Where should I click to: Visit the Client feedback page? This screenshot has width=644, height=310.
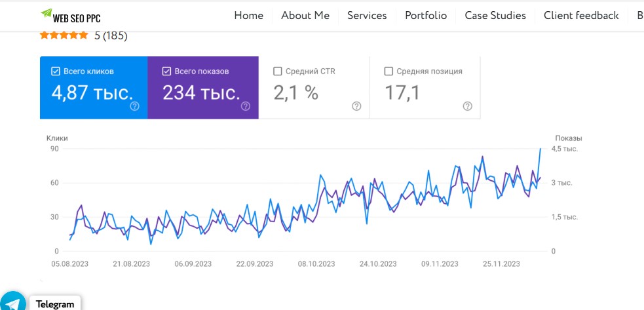[x=581, y=16]
